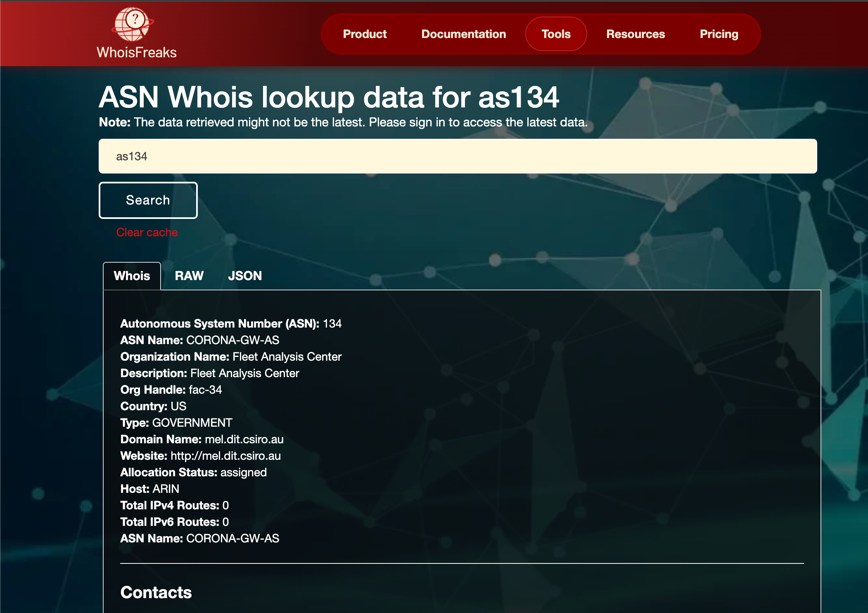This screenshot has width=868, height=613.
Task: Click the Country US line
Action: [153, 406]
